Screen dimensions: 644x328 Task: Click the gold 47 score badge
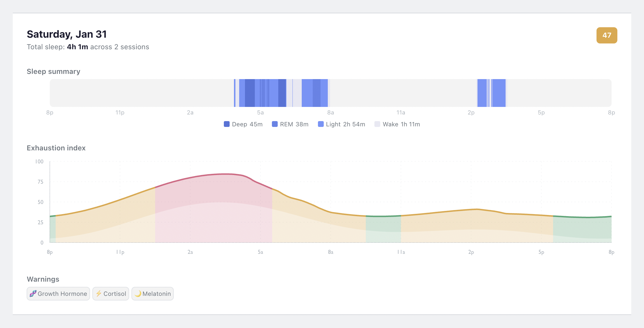[607, 36]
